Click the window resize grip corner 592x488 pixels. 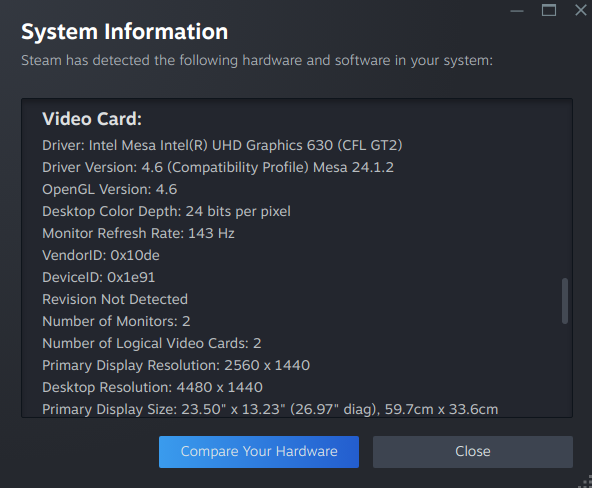(586, 482)
